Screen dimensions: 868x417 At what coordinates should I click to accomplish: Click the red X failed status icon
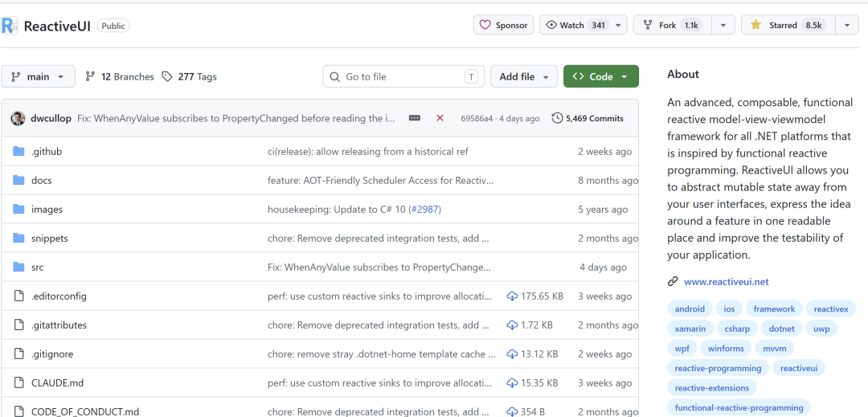click(x=440, y=118)
